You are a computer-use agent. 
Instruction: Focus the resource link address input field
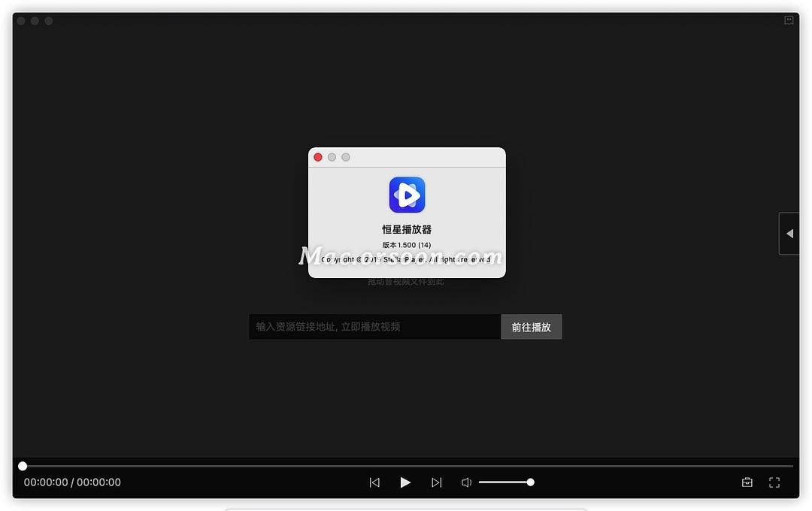(x=375, y=327)
